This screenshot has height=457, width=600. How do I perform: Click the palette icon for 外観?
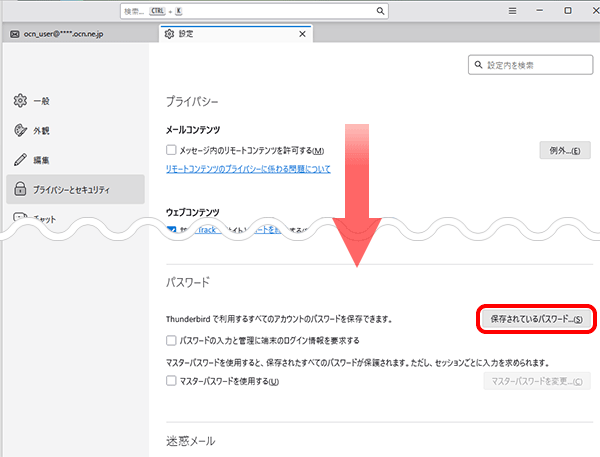click(x=20, y=130)
